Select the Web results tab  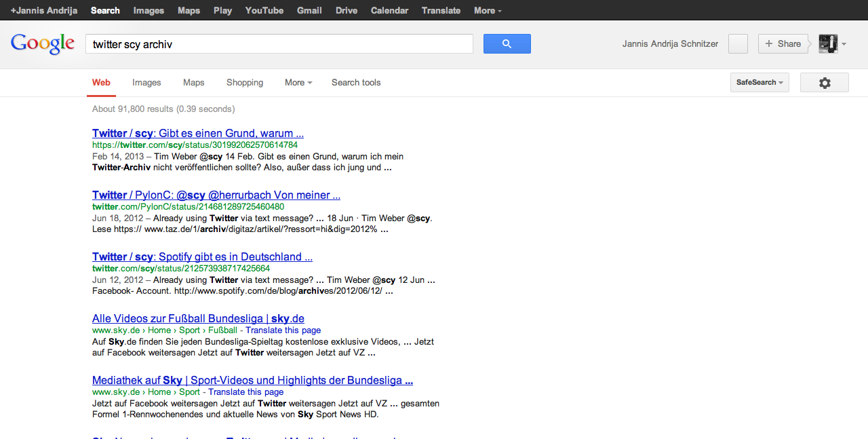[101, 83]
